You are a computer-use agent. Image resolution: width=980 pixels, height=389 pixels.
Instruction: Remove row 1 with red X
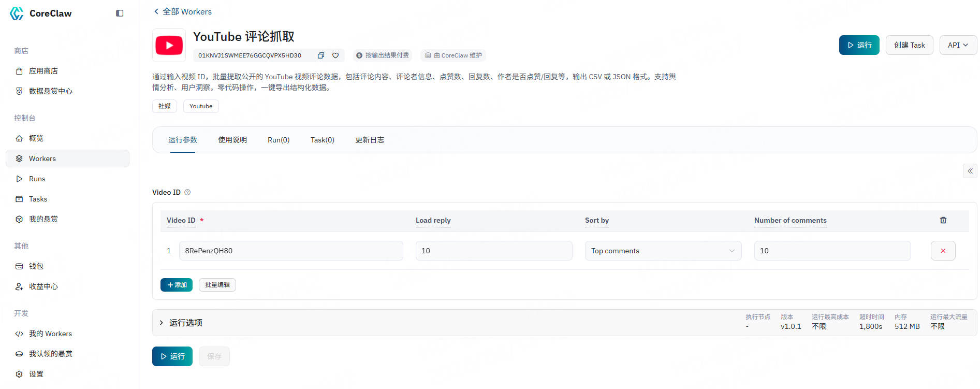[x=943, y=251]
